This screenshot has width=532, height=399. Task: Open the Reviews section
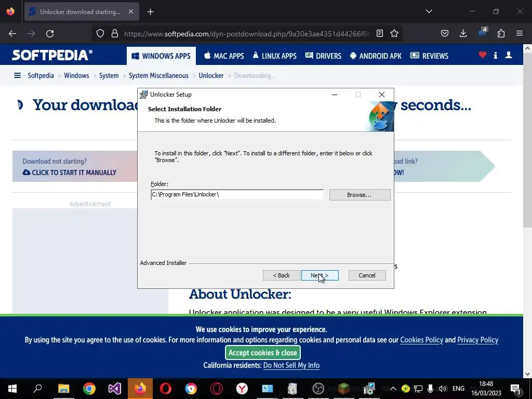(430, 56)
